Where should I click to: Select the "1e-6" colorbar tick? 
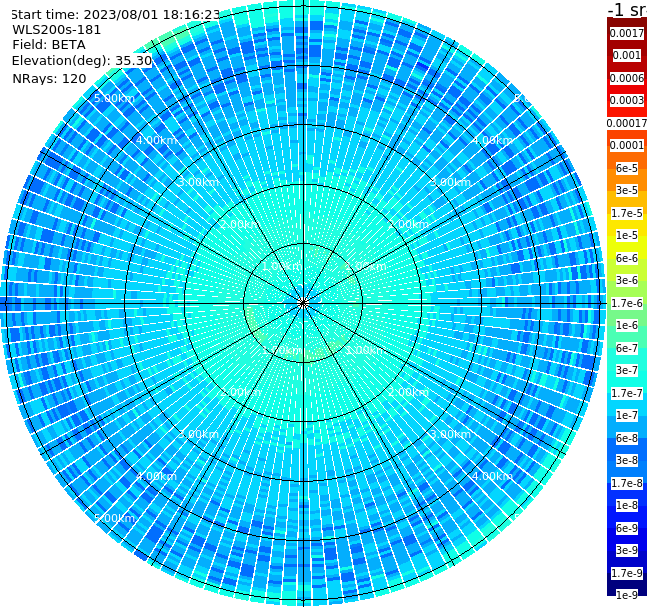(627, 325)
